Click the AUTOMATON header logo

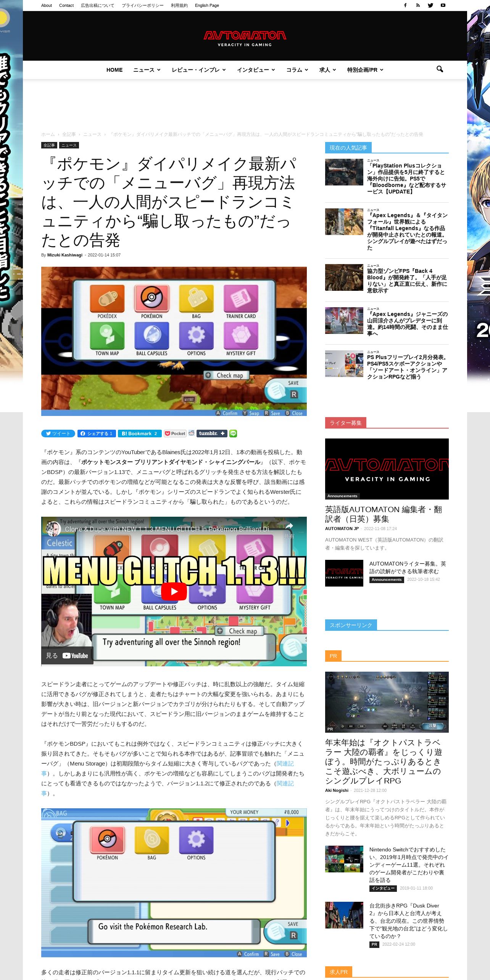(x=245, y=38)
